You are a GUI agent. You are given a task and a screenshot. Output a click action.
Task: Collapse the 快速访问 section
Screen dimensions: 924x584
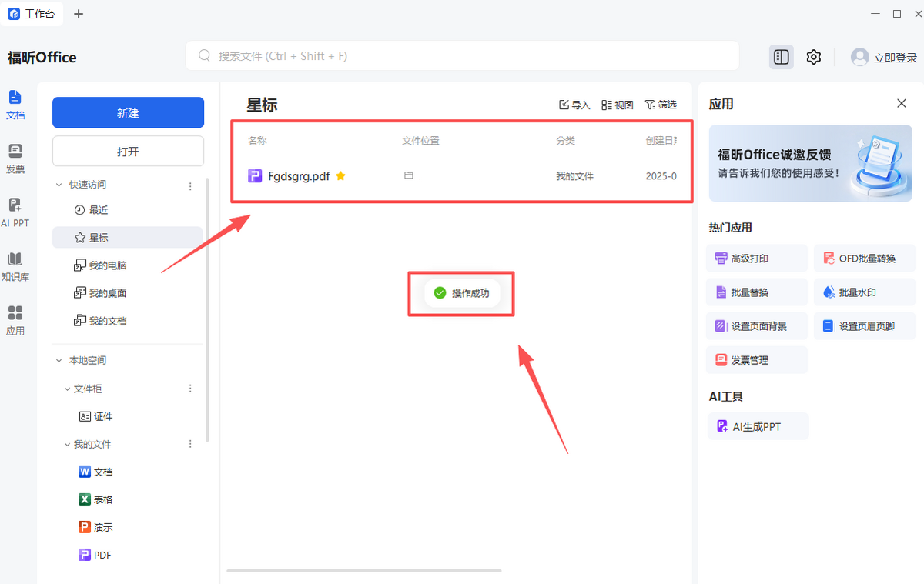59,185
